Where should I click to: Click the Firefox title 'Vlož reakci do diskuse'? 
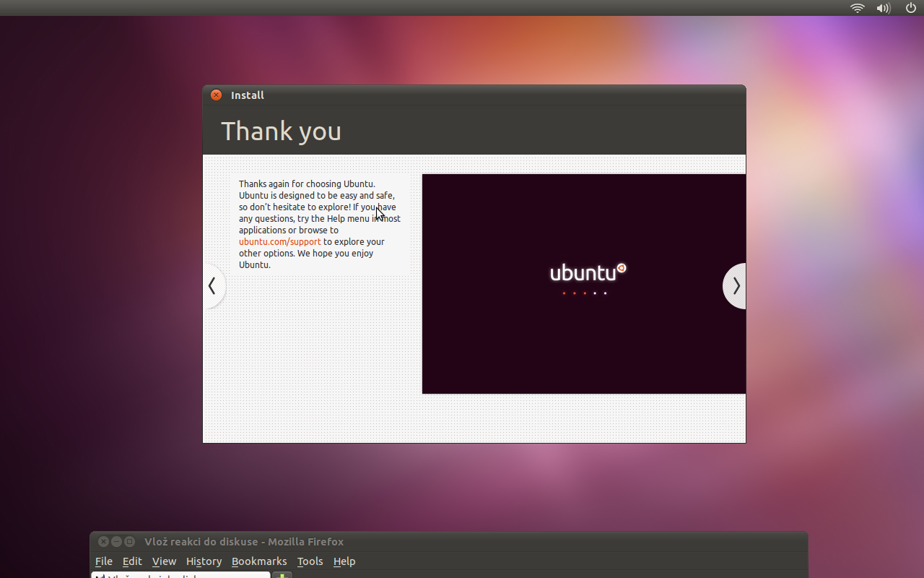[201, 542]
